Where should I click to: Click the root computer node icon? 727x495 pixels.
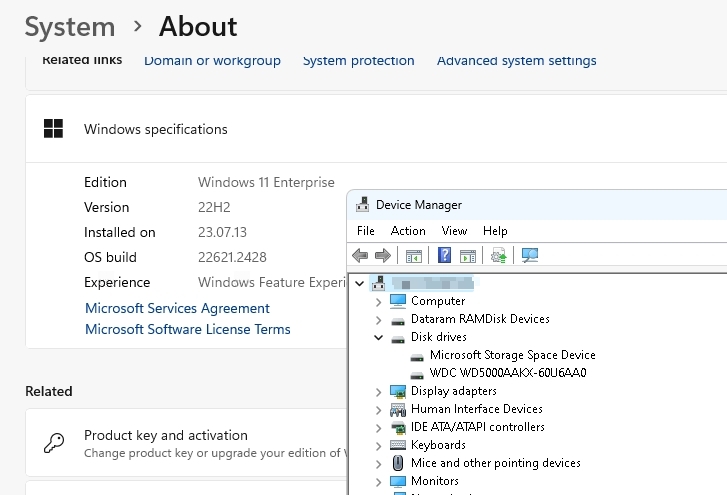[x=379, y=283]
